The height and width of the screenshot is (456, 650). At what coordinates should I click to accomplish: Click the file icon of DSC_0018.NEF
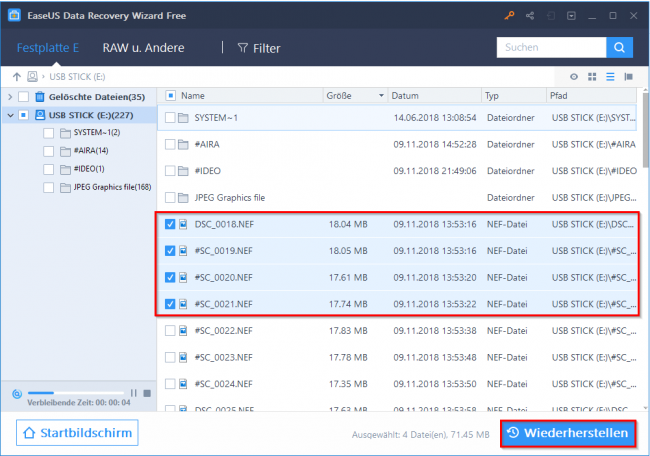[x=183, y=224]
